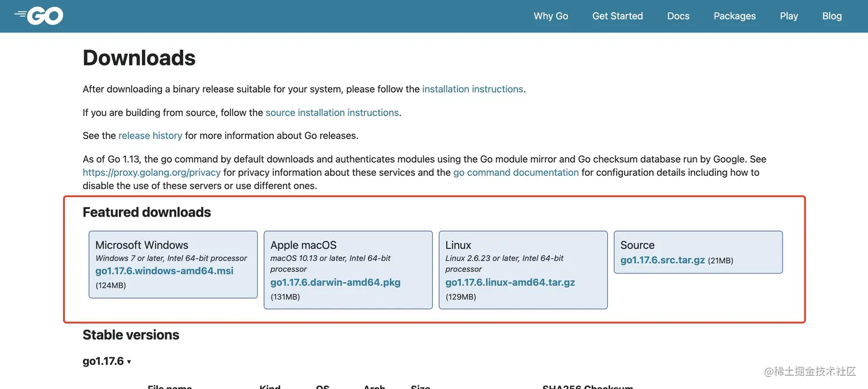This screenshot has height=389, width=868.
Task: Open the Packages page
Action: 734,16
